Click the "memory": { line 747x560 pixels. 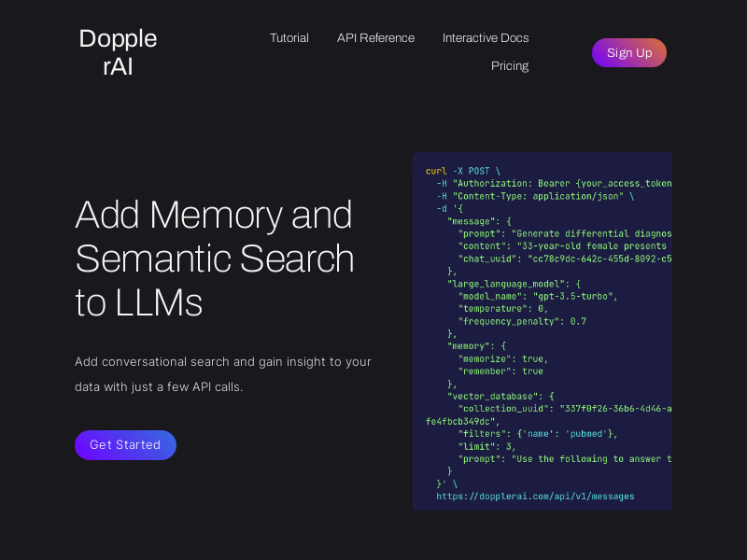[x=476, y=346]
